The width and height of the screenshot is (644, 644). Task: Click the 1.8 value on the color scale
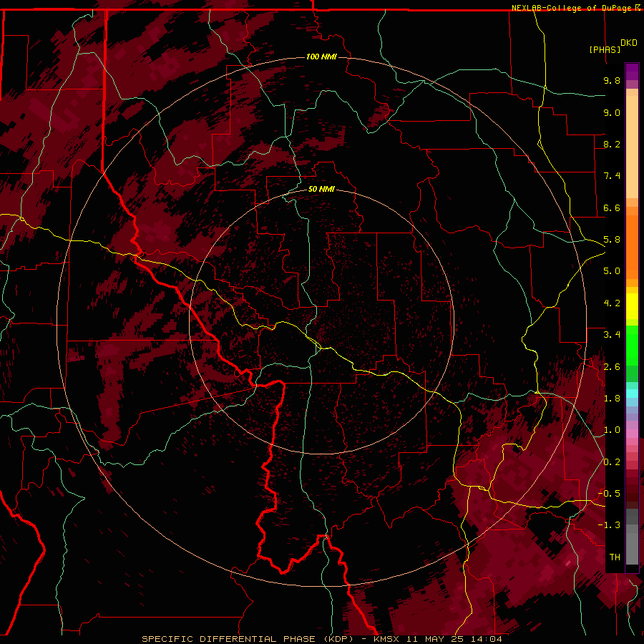[x=612, y=399]
